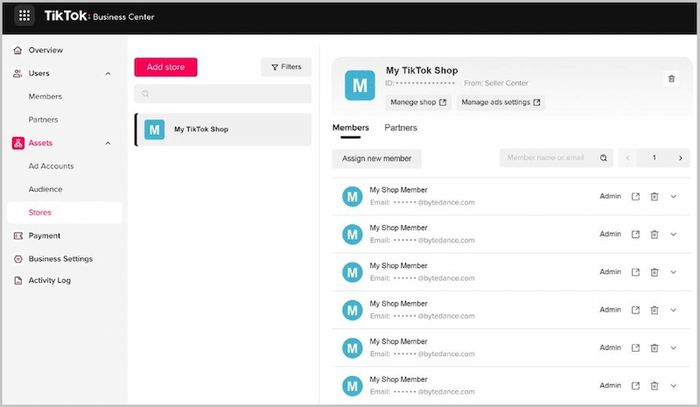Open external link icon for fifth shop member

click(635, 348)
